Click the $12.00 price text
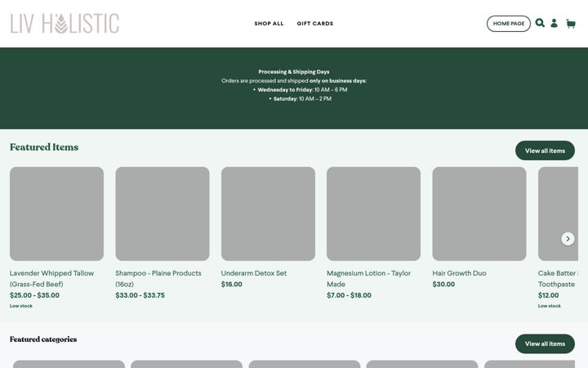 548,295
